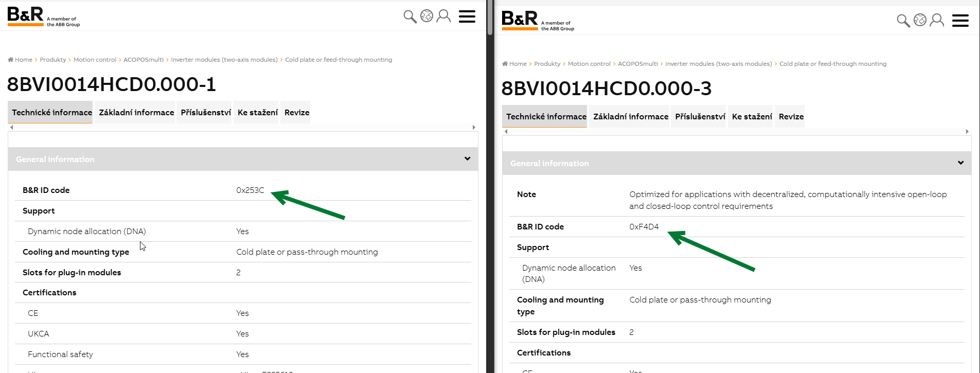Click Cooling and mounting type label in right window

[x=560, y=306]
